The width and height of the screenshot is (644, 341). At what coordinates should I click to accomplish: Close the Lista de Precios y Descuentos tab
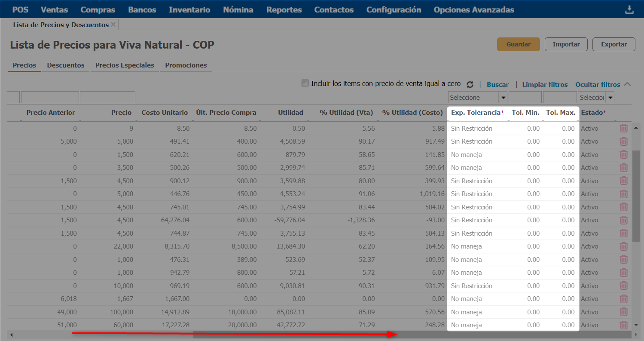coord(113,25)
